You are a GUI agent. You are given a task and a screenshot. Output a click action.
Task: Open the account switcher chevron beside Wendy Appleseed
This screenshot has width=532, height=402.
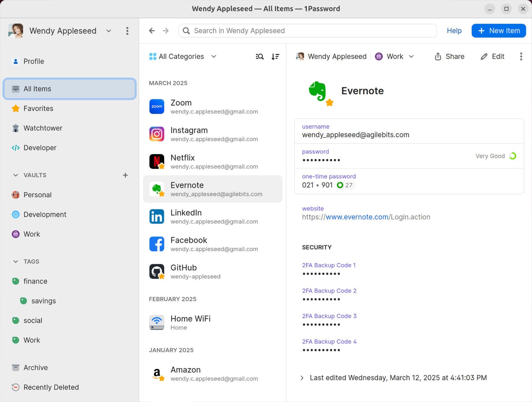point(109,31)
